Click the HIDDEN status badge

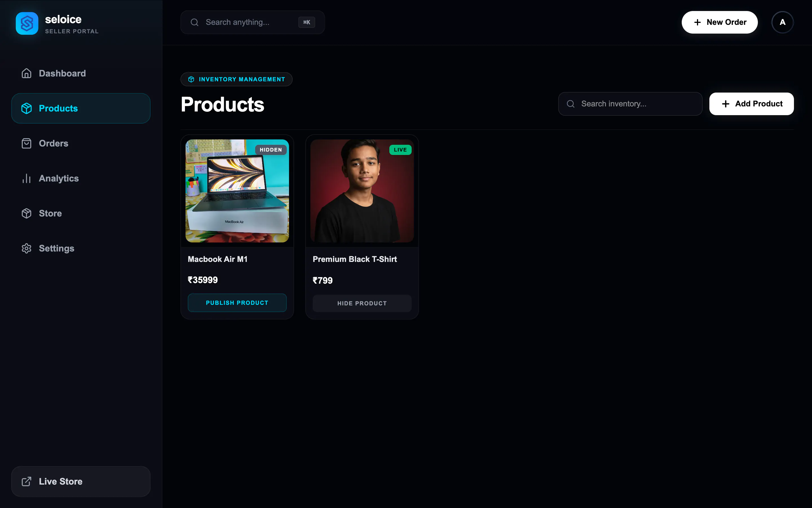pos(271,150)
